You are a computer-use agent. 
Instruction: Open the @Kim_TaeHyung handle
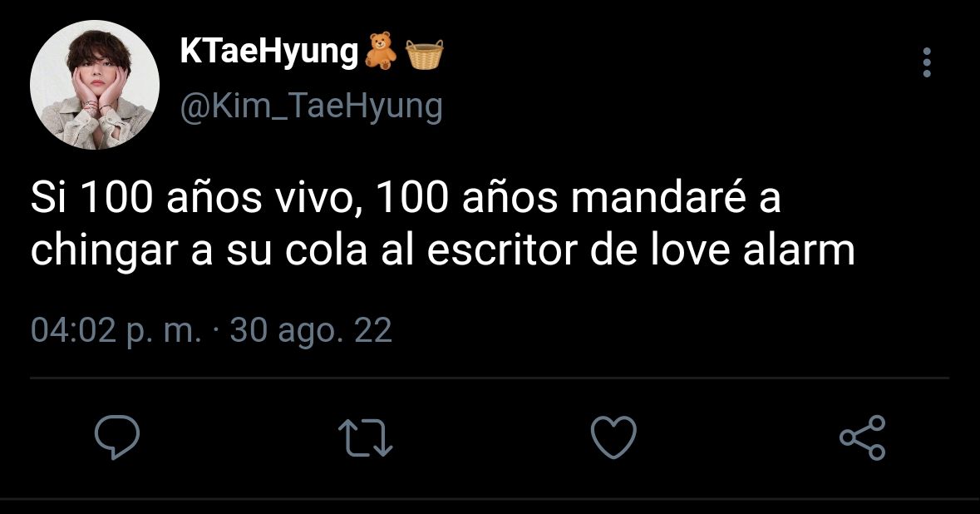(311, 106)
